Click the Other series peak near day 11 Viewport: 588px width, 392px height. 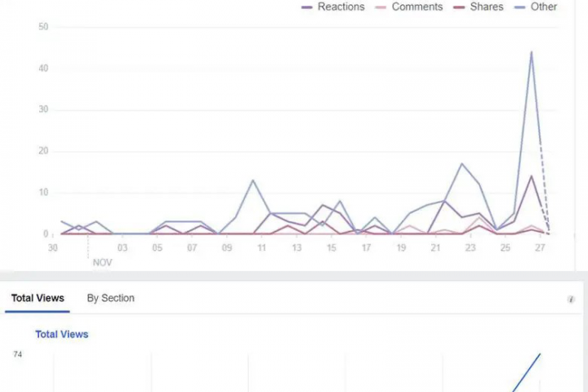[x=253, y=180]
